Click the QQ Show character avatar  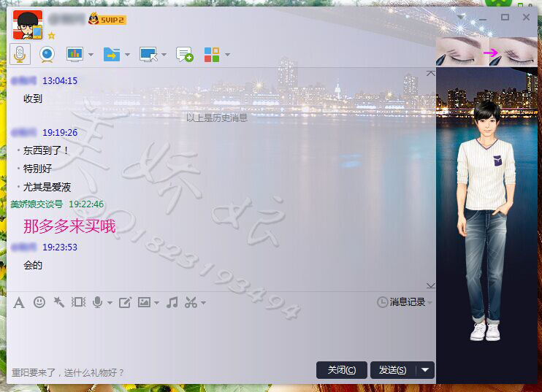[487, 219]
